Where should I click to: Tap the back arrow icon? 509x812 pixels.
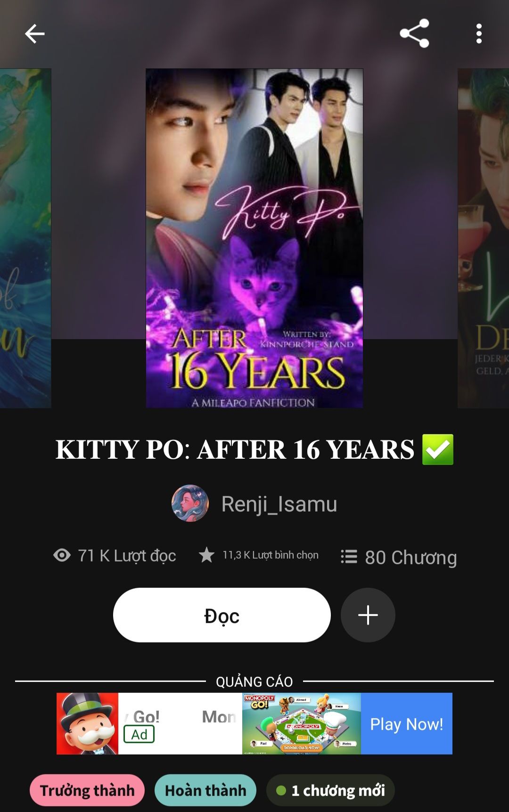(x=34, y=34)
